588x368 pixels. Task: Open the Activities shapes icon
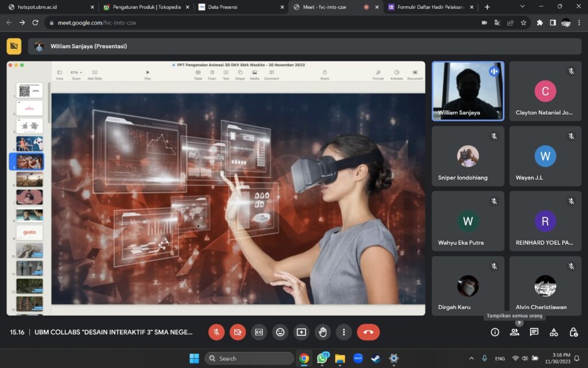(554, 332)
